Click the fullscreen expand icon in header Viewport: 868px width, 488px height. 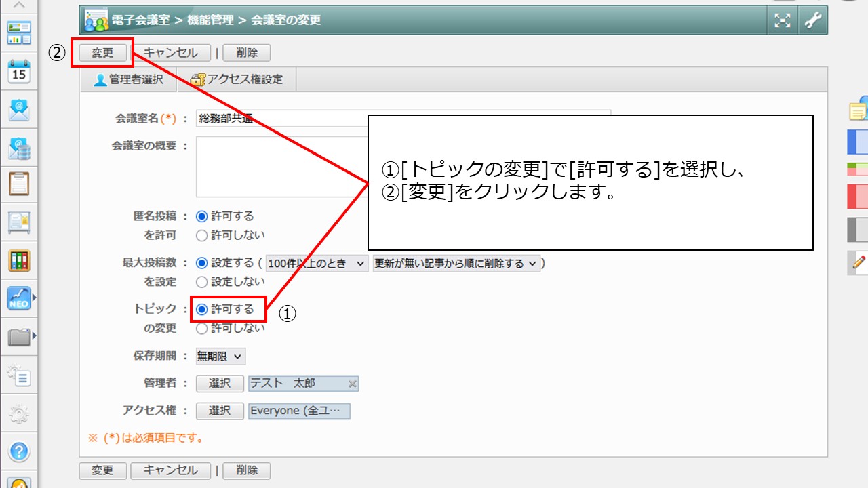pos(783,20)
